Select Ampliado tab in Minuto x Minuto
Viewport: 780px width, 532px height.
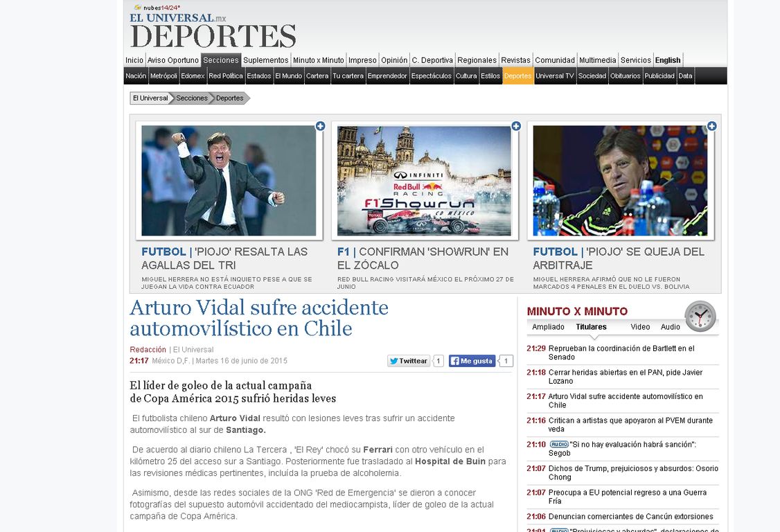click(x=548, y=327)
